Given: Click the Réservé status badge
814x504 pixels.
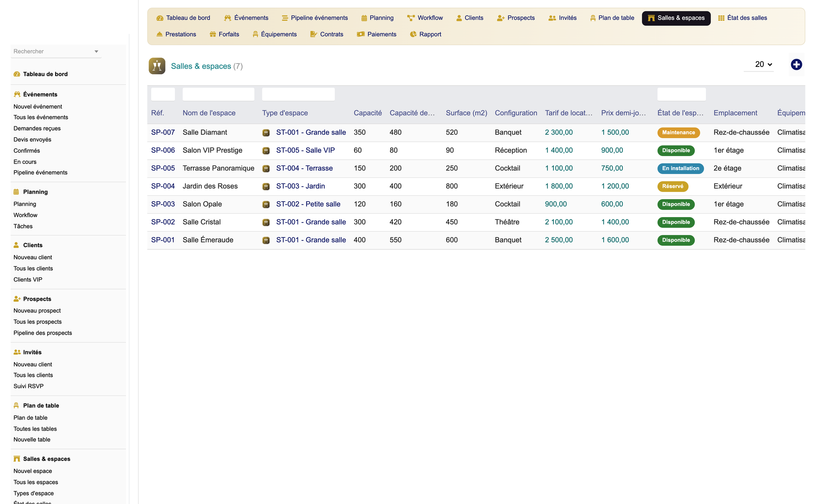Looking at the screenshot, I should click(673, 187).
